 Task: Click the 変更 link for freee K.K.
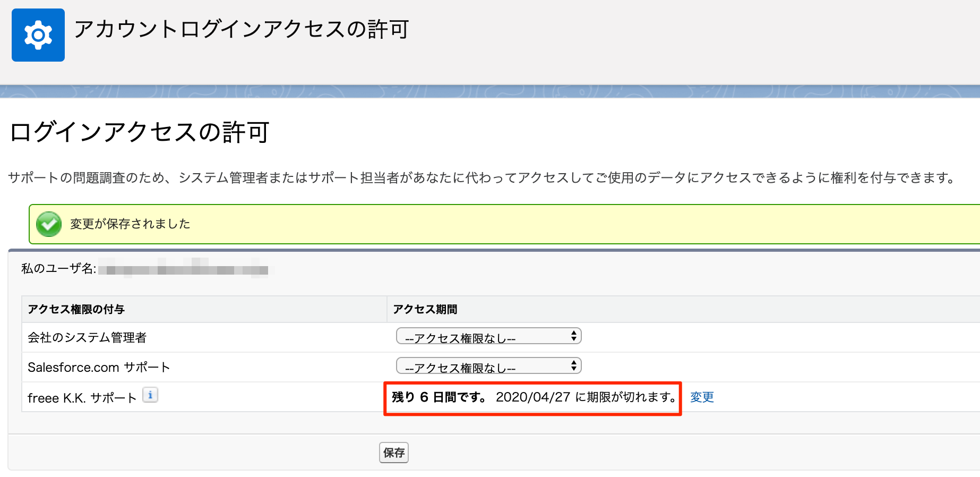tap(702, 397)
